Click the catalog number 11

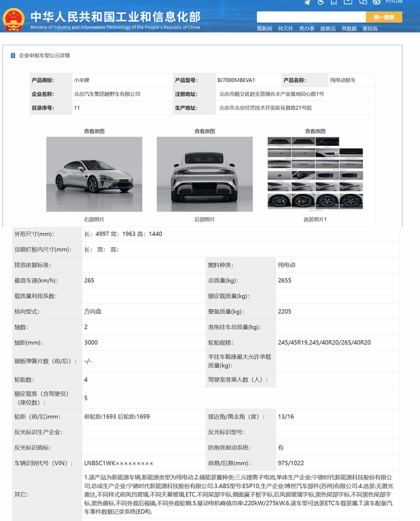click(77, 107)
